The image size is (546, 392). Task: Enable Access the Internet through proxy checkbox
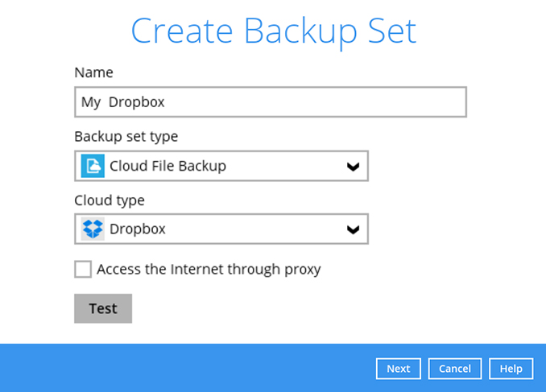tap(83, 270)
